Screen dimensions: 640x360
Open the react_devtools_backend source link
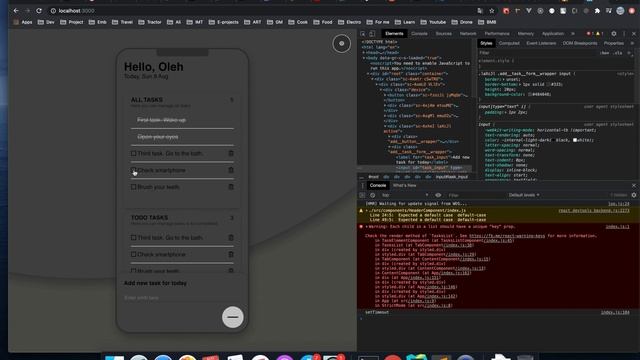(594, 211)
